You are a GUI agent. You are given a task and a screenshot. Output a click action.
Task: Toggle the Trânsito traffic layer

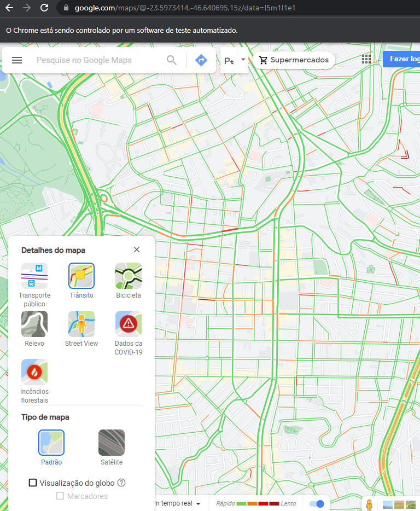81,276
